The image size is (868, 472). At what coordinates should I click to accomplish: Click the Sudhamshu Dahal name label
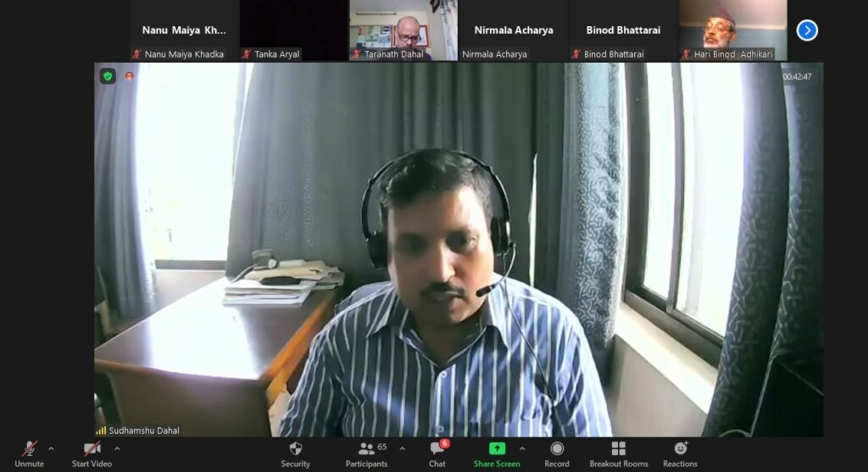pyautogui.click(x=144, y=430)
